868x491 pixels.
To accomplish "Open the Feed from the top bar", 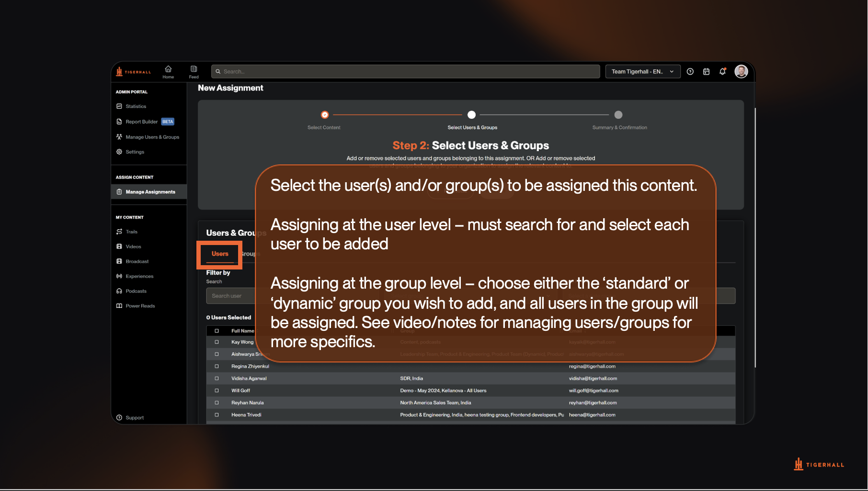I will pos(194,72).
